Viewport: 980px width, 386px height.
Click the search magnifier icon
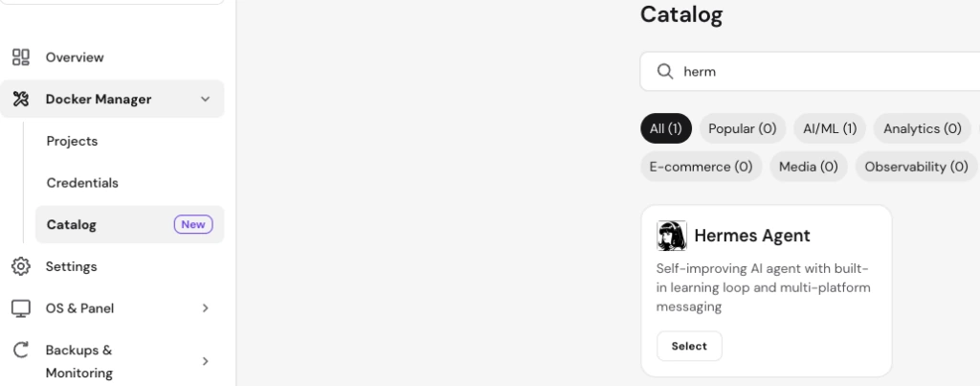pos(665,71)
